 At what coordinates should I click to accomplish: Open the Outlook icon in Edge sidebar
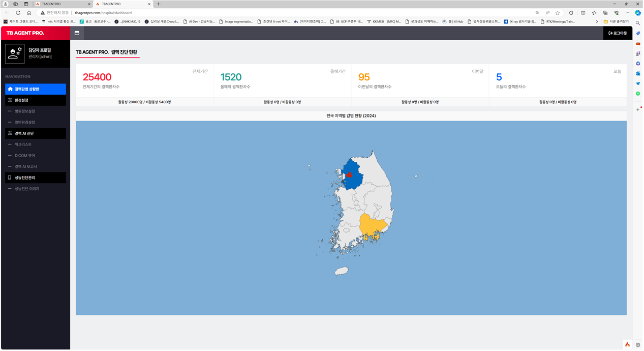click(x=638, y=74)
